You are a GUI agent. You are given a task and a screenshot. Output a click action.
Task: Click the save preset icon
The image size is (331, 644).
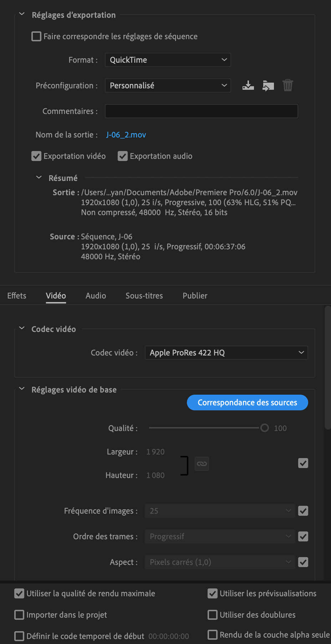(x=248, y=85)
